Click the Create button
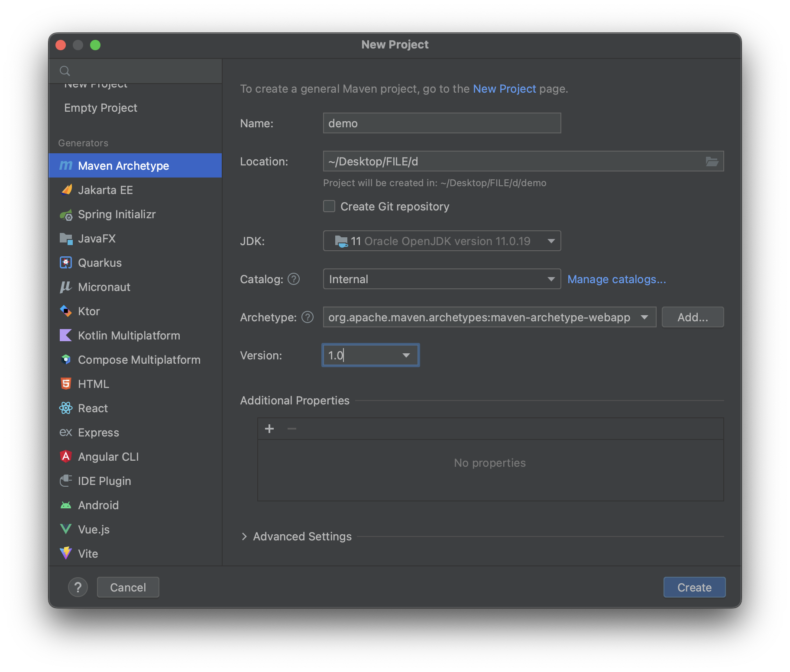This screenshot has width=790, height=672. 694,587
